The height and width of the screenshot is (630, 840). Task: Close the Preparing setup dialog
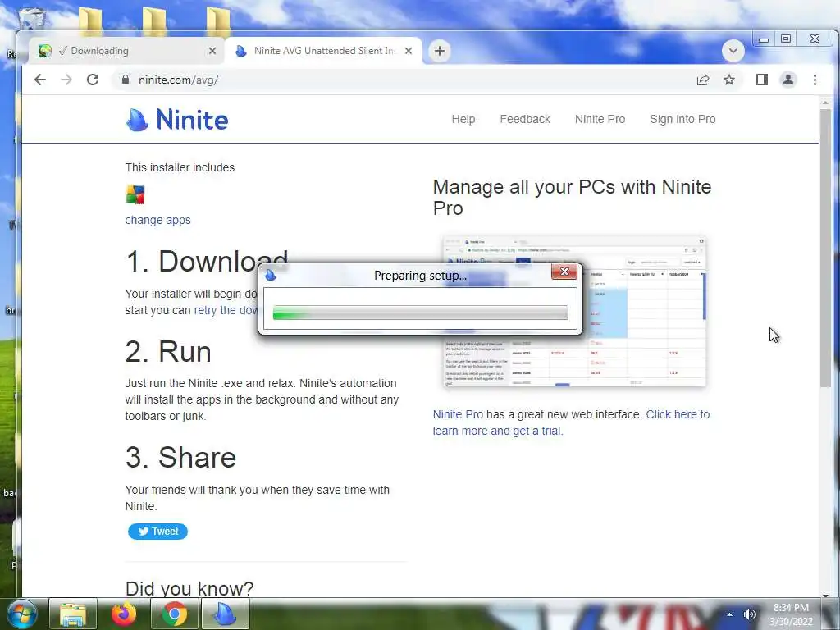point(564,272)
